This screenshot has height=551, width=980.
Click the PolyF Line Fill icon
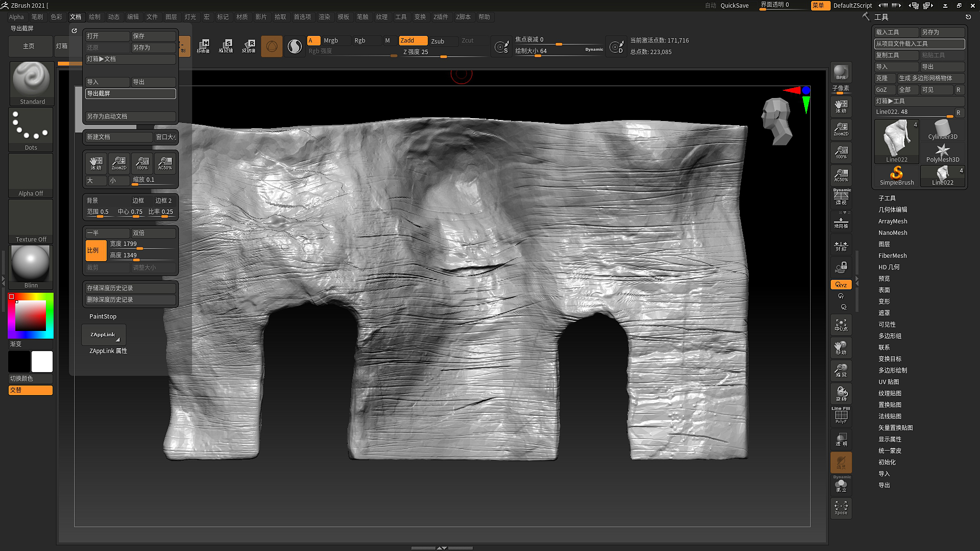point(841,415)
